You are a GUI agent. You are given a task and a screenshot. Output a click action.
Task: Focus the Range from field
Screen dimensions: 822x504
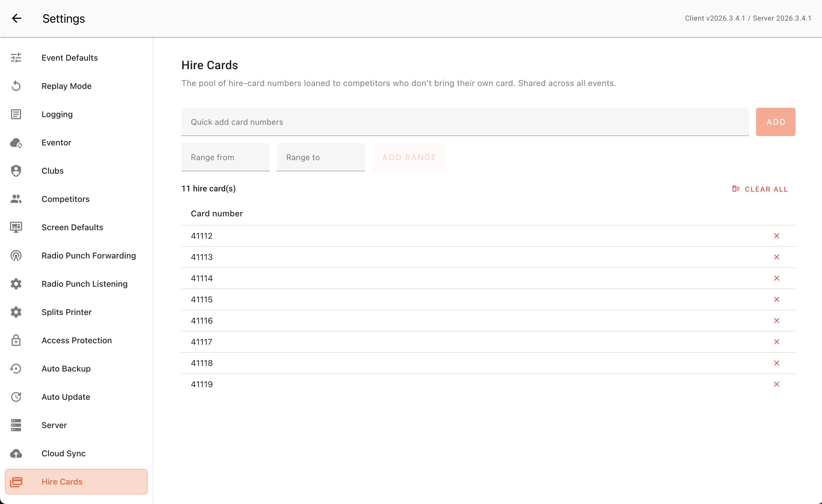226,157
